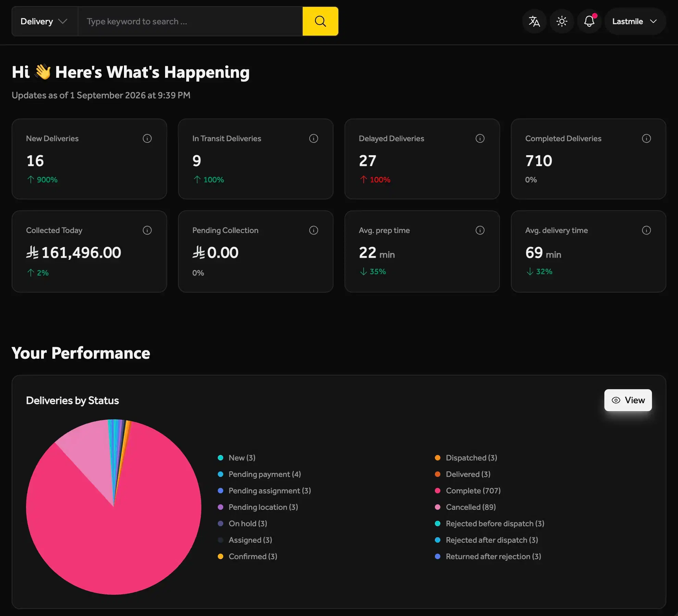Click the Cancelled (89) legend color dot

438,507
